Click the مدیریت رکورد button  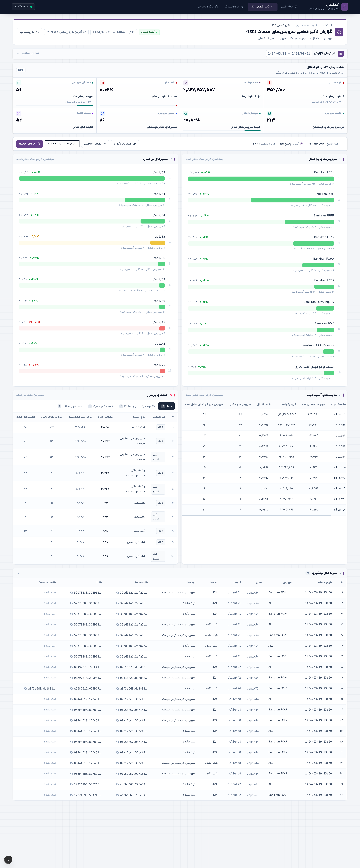[x=125, y=144]
